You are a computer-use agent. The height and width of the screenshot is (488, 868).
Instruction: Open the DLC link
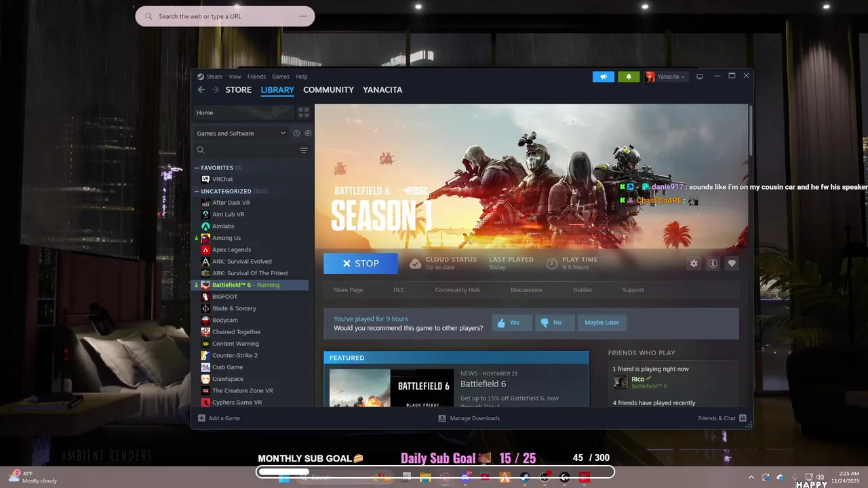(x=399, y=290)
